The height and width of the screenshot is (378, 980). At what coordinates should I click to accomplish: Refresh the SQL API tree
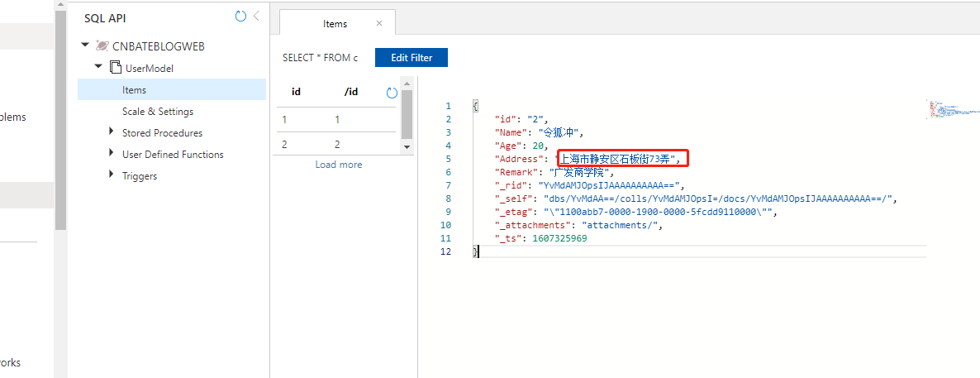[x=240, y=17]
